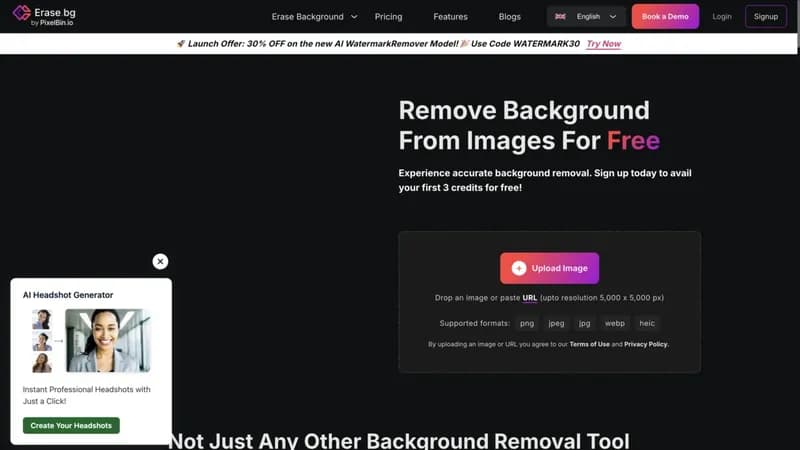Screen dimensions: 800x450
Task: Open the Privacy Policy link
Action: tap(645, 344)
